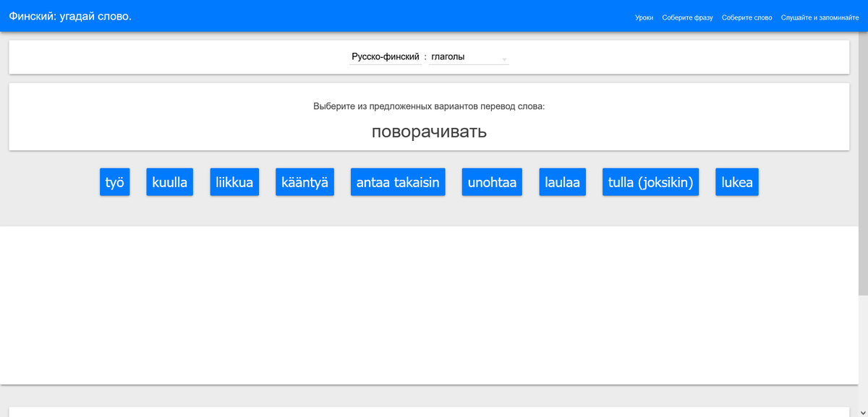Select the 'kuulla' answer button
868x417 pixels.
point(169,182)
